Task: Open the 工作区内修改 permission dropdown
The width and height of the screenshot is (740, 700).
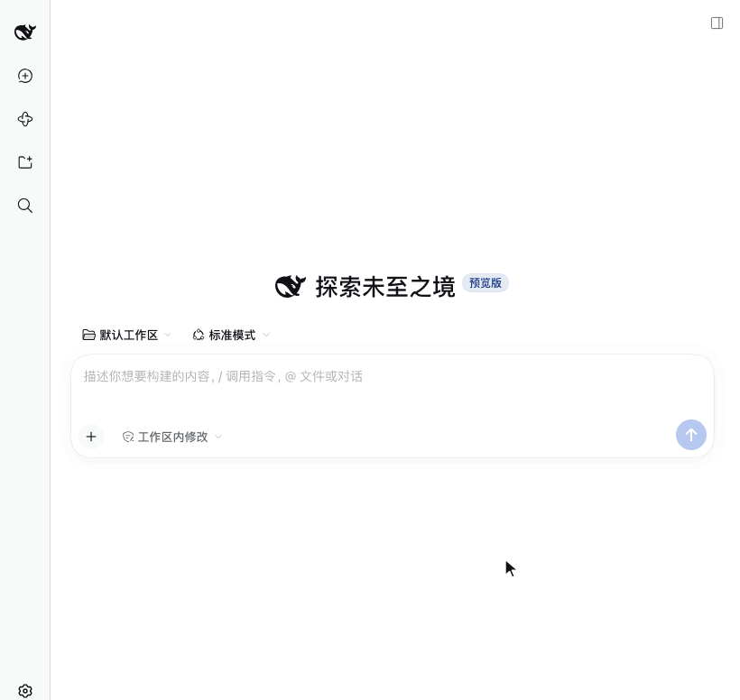Action: 172,437
